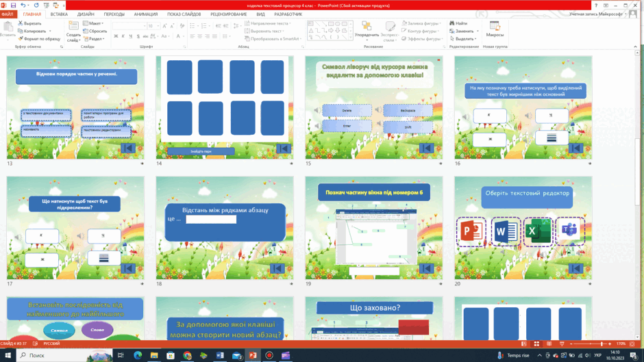Click the Redo/Repeat arrow icon
This screenshot has height=362, width=644.
36,5
